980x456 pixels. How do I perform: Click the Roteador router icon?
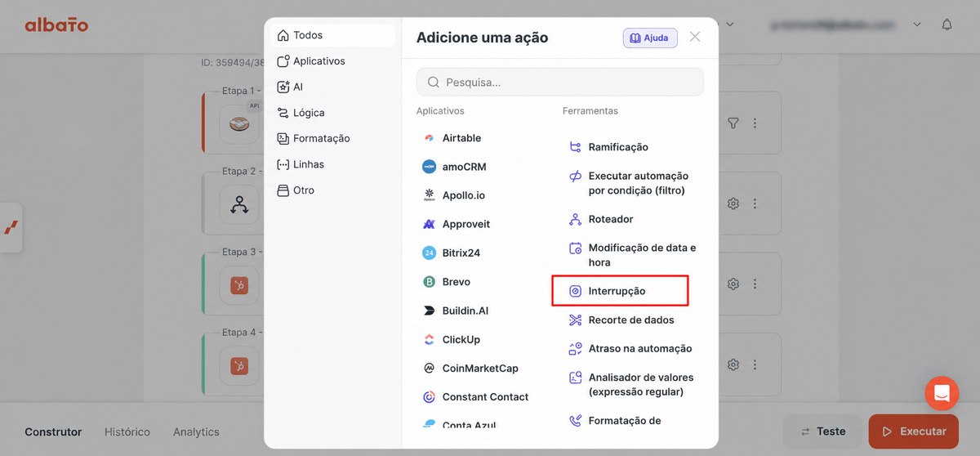(x=575, y=219)
